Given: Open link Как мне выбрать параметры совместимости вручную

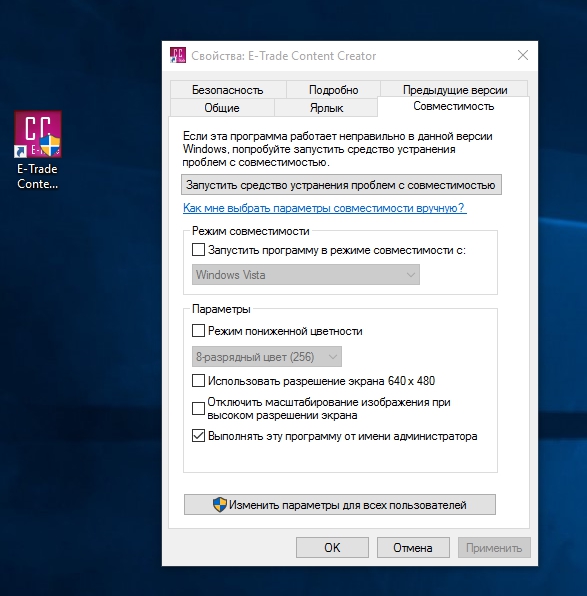Looking at the screenshot, I should click(x=324, y=208).
